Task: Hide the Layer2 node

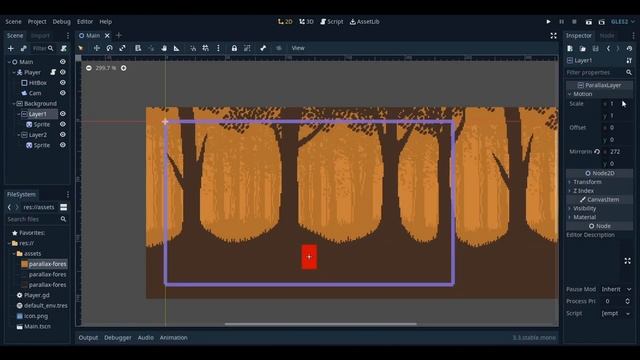Action: pos(63,135)
